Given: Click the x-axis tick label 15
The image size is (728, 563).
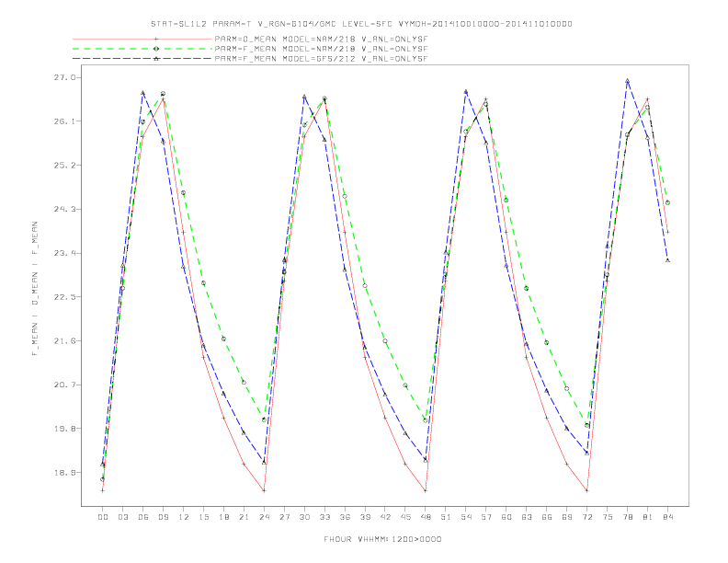Looking at the screenshot, I should pos(203,517).
